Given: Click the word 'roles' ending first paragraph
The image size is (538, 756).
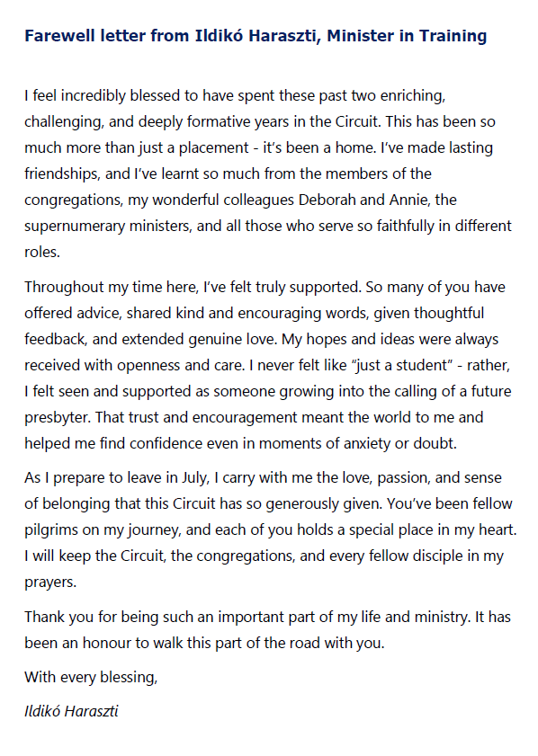Looking at the screenshot, I should tap(42, 253).
